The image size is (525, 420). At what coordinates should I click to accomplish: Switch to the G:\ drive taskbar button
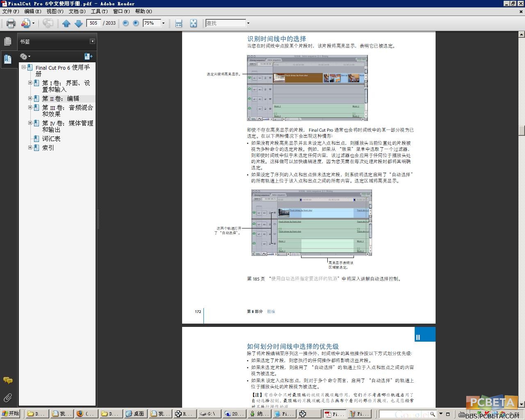coord(210,414)
